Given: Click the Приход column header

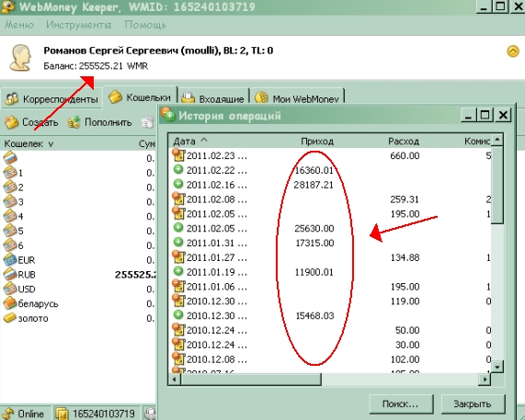Looking at the screenshot, I should click(x=317, y=142).
